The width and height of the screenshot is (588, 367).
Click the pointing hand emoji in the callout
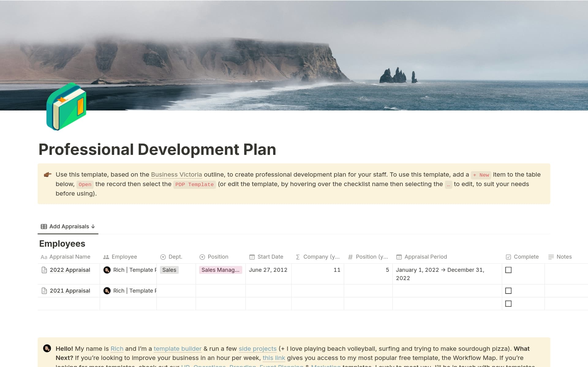coord(47,174)
